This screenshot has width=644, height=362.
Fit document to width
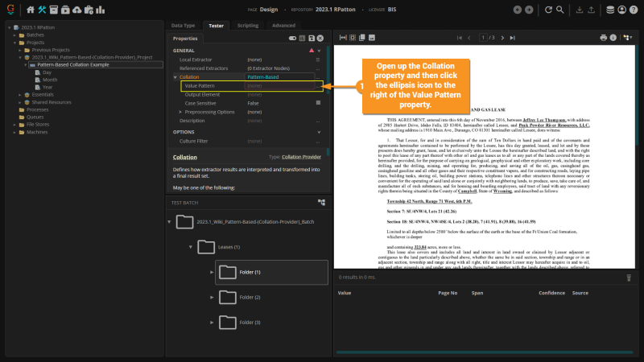pos(343,37)
